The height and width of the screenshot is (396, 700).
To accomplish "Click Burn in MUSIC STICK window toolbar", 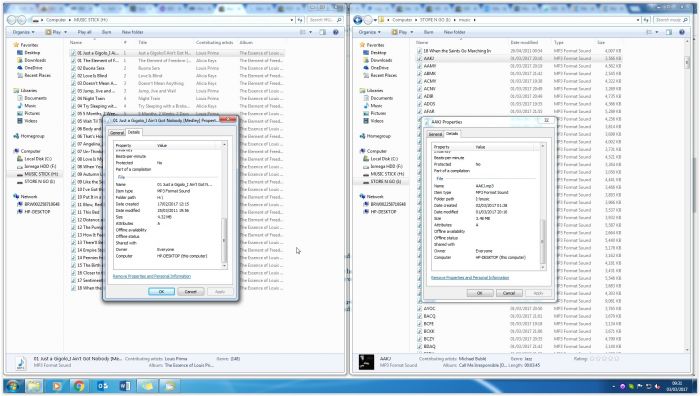I will point(106,32).
